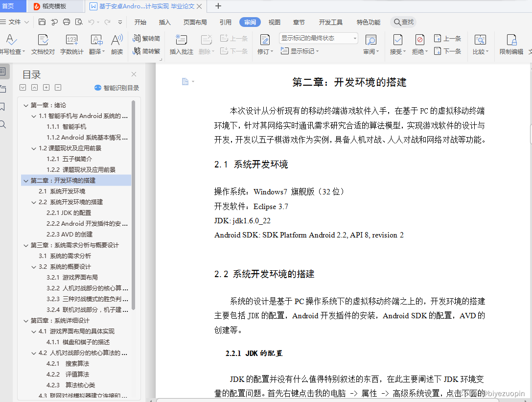Switch to the 开始 ribbon tab
This screenshot has height=402, width=532.
tap(140, 22)
